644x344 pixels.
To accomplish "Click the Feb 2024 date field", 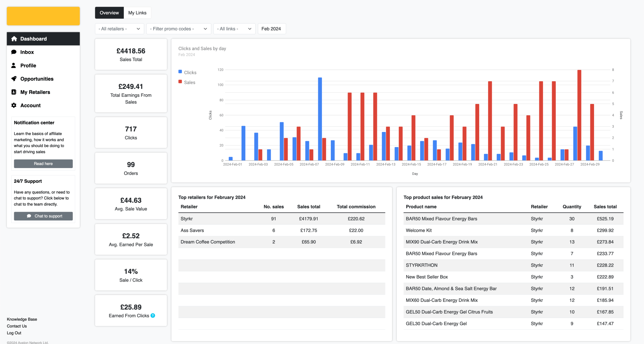I will [x=271, y=29].
